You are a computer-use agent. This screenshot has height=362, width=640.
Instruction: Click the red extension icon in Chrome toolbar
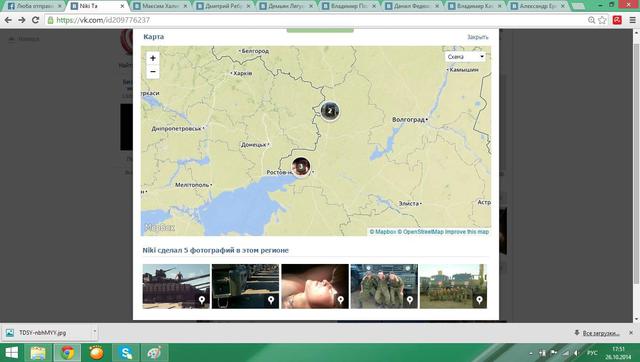pos(617,20)
